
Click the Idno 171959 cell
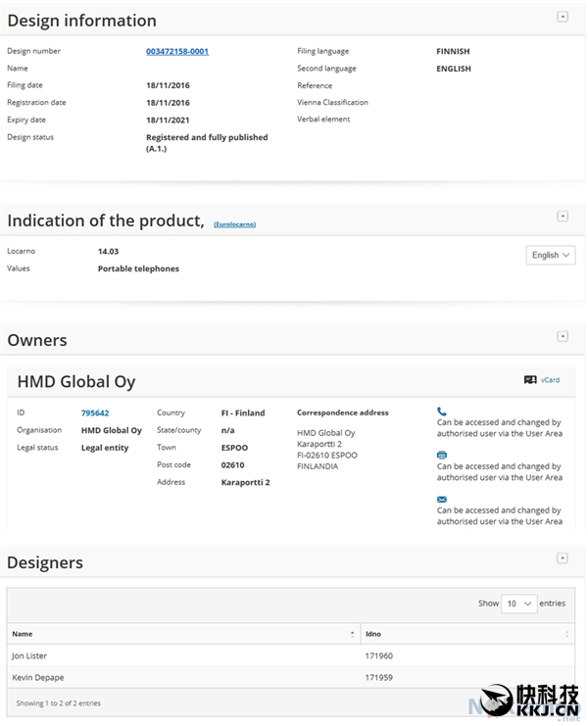coord(379,677)
